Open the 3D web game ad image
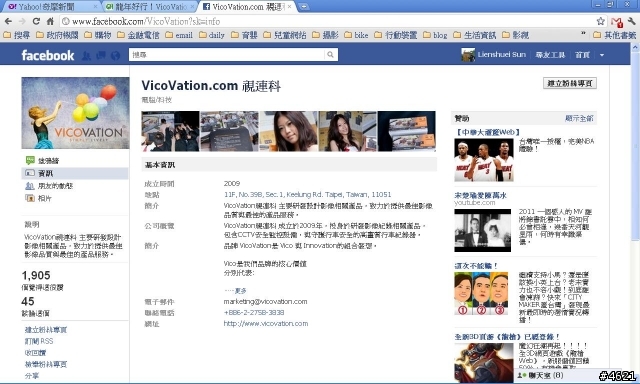The height and width of the screenshot is (384, 640). tap(484, 362)
